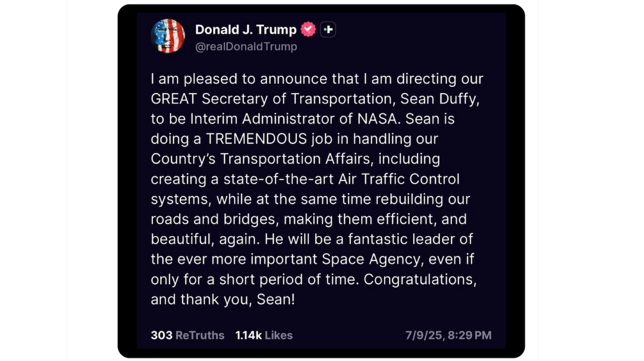644x361 pixels.
Task: Select the ReTruths counter icon area
Action: [187, 335]
